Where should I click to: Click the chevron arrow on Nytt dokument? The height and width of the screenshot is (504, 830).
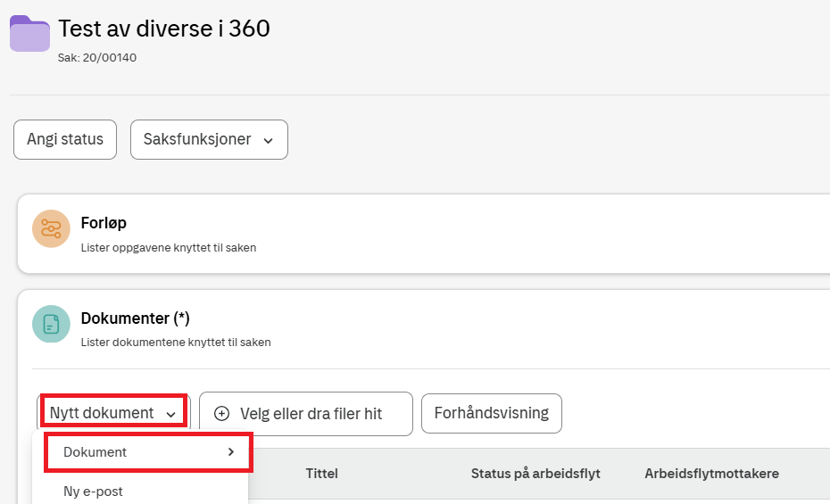pos(170,414)
